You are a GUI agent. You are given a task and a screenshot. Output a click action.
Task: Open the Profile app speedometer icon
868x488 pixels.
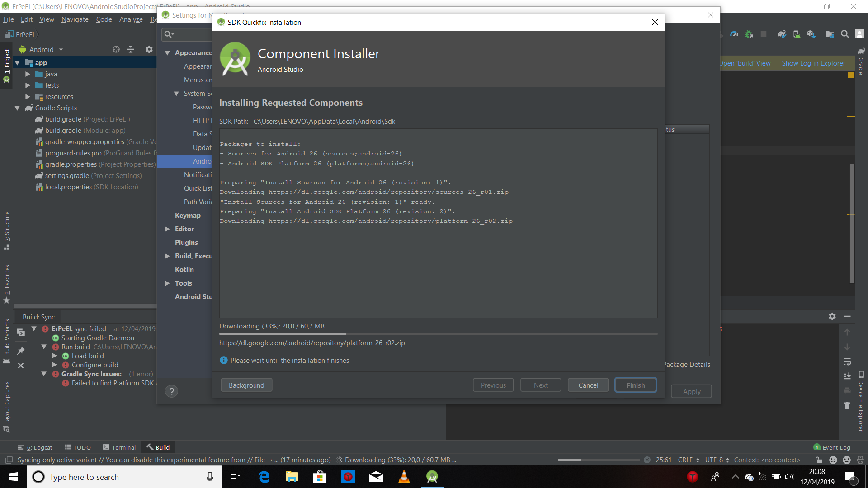pyautogui.click(x=734, y=34)
